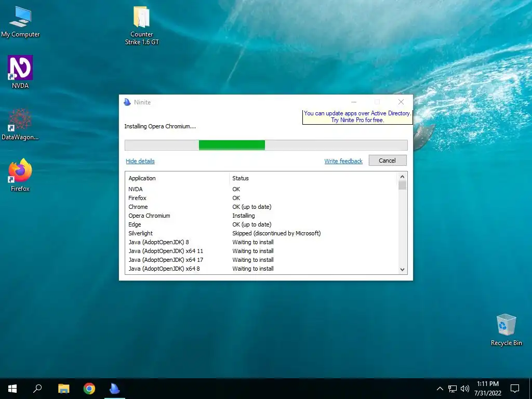This screenshot has width=532, height=399.
Task: Click the Status column header
Action: (x=240, y=178)
